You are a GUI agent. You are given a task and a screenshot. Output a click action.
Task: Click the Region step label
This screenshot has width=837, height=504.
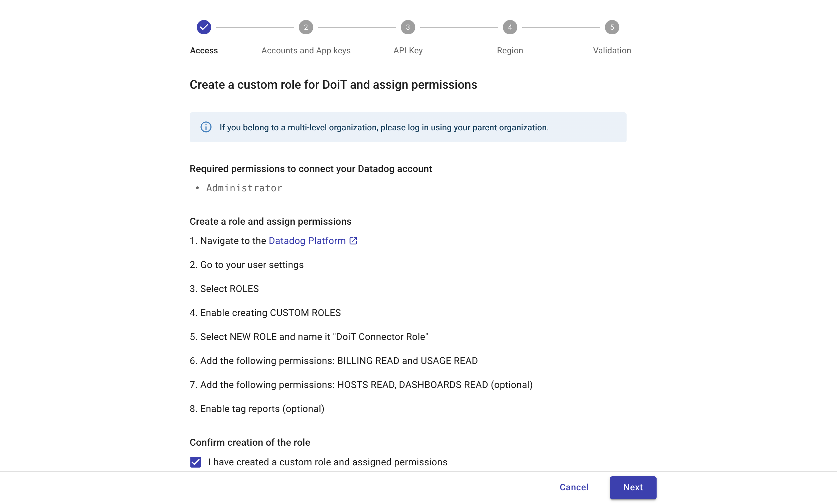(510, 50)
